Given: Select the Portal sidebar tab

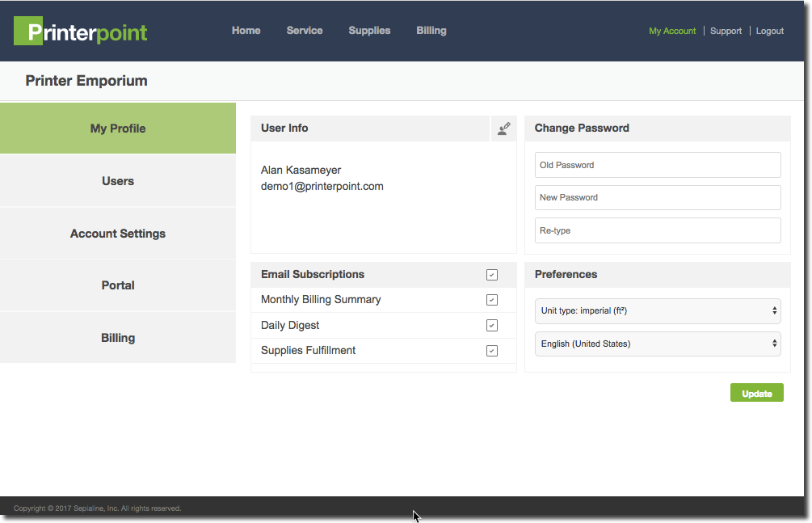Looking at the screenshot, I should [x=118, y=285].
